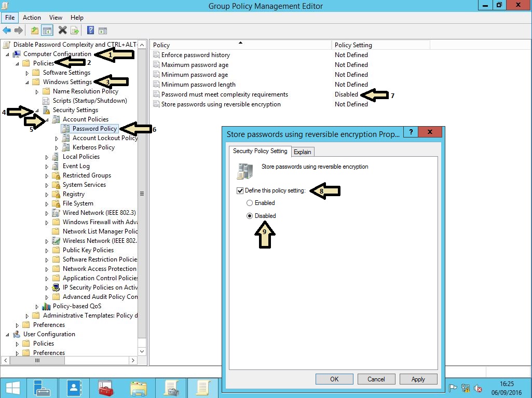Check the Define this policy setting checkbox

240,190
